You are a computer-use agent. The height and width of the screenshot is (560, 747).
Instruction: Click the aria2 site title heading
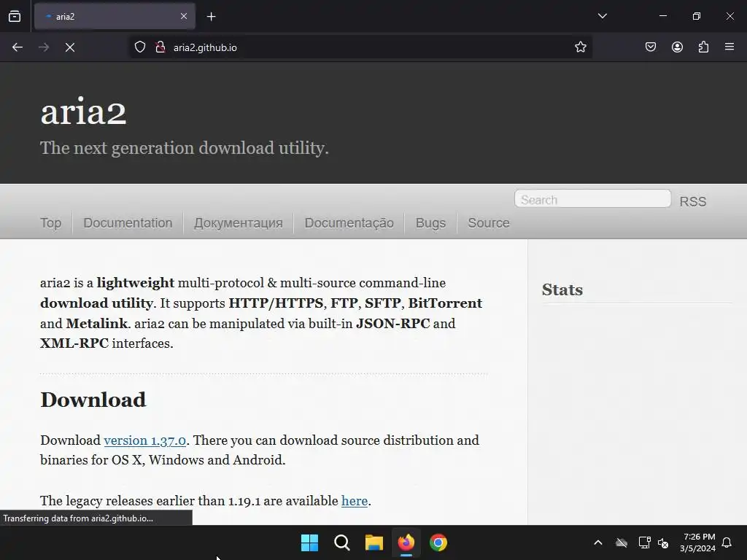click(x=83, y=112)
